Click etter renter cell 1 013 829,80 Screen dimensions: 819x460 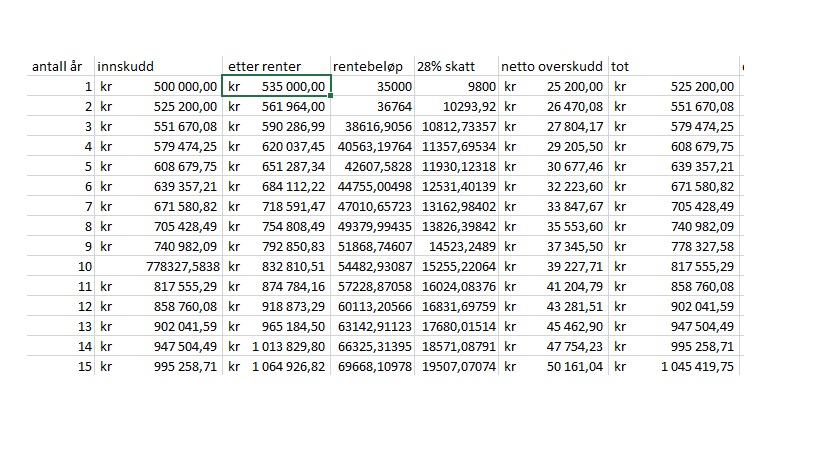coord(276,347)
